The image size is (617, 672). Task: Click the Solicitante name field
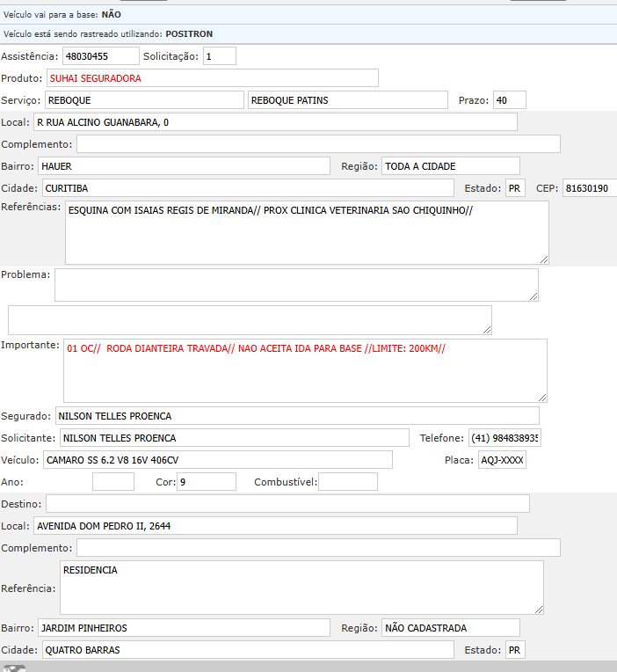[x=234, y=437]
